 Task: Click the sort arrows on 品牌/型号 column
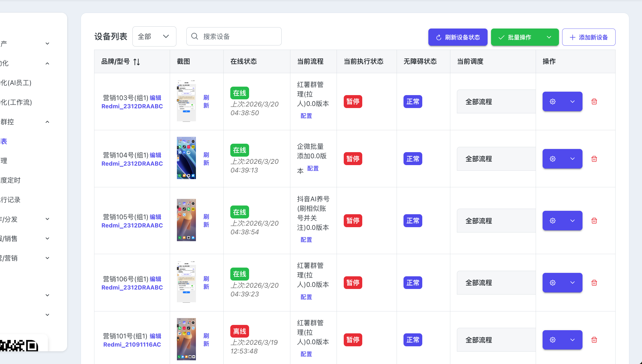click(x=136, y=62)
